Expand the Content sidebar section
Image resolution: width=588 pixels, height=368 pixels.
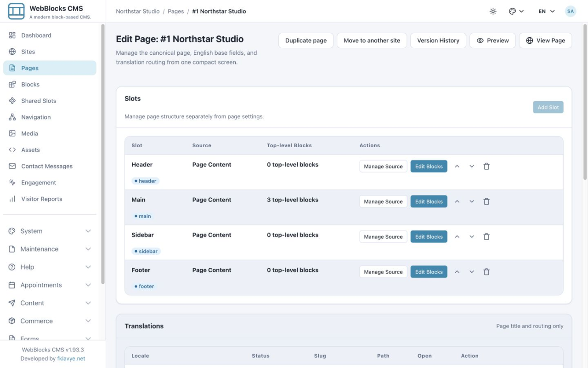click(x=50, y=303)
